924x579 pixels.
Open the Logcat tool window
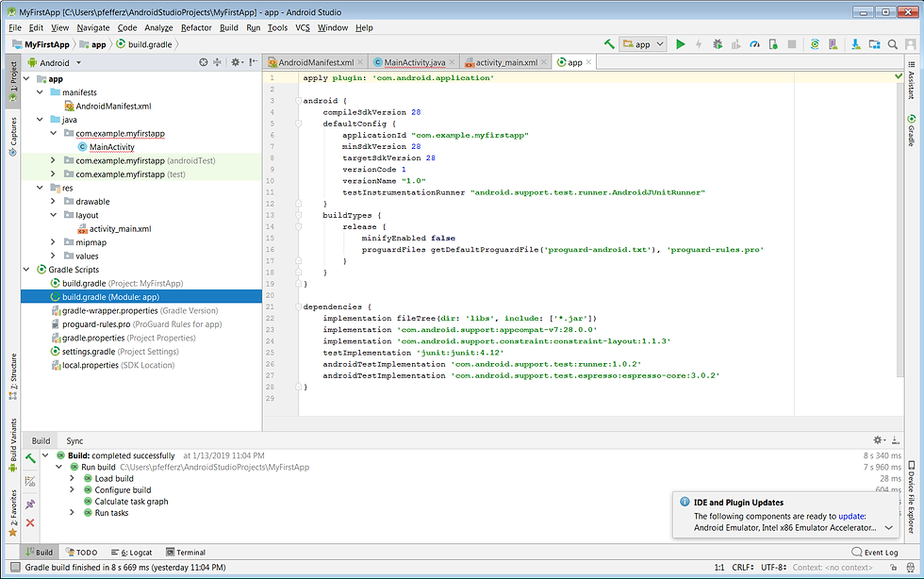pos(131,553)
